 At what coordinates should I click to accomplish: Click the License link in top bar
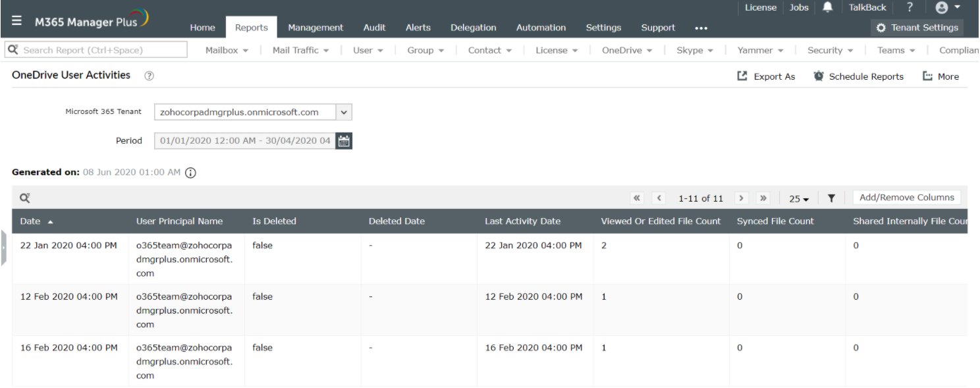click(761, 7)
